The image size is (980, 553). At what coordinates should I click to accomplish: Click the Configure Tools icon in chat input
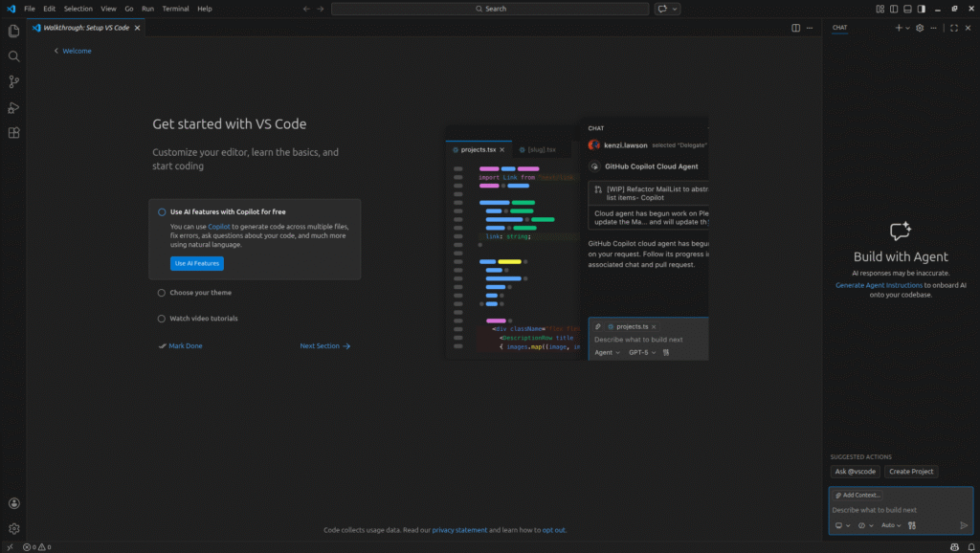pos(912,525)
